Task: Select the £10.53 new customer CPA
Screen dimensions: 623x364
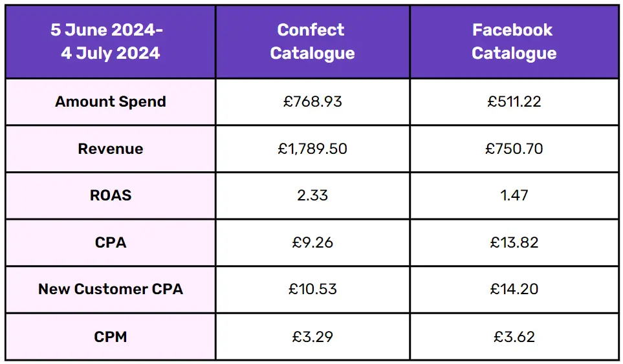Action: 312,289
